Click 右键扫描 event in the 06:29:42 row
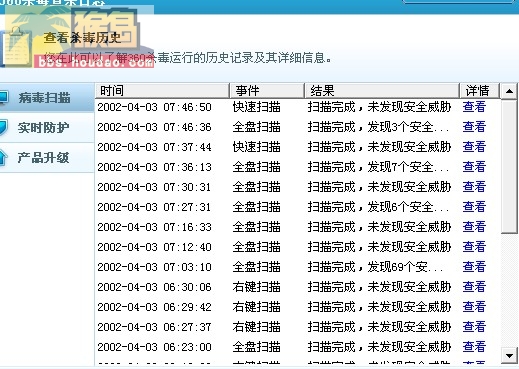 tap(256, 307)
